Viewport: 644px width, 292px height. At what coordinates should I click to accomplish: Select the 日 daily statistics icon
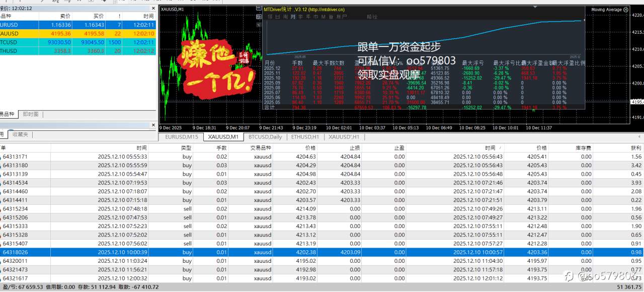(277, 17)
